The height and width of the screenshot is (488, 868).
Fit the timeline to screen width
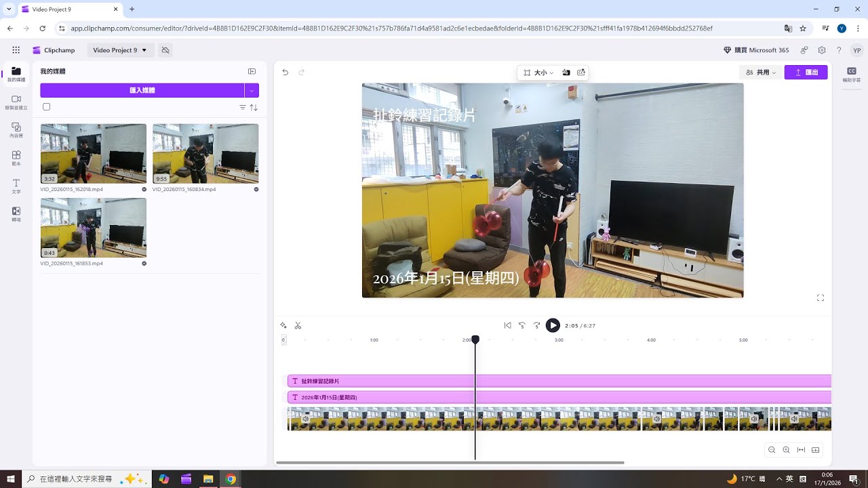point(801,450)
